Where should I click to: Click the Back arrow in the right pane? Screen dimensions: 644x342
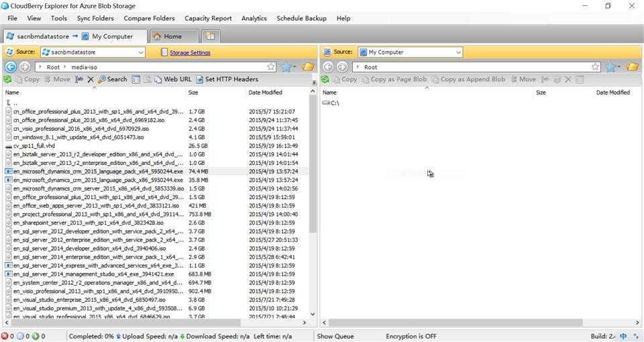click(328, 67)
